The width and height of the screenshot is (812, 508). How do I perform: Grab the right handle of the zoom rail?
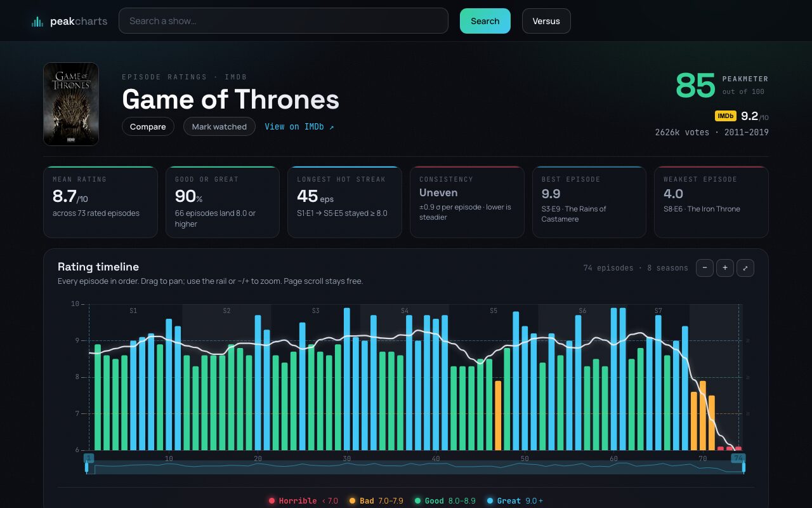(743, 468)
